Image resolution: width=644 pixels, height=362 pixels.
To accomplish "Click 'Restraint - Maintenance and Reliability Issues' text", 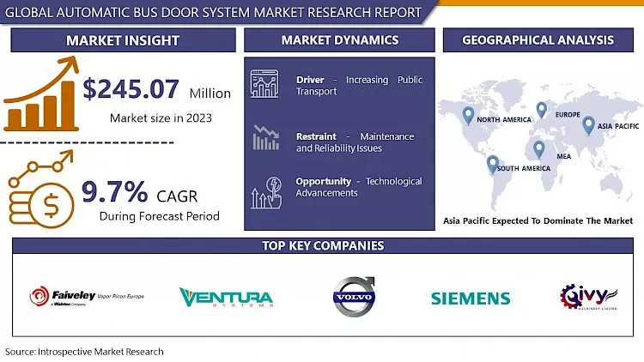I will tap(355, 142).
